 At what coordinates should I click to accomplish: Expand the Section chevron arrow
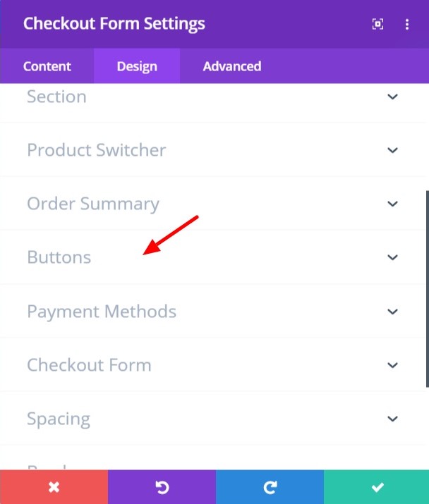coord(392,97)
